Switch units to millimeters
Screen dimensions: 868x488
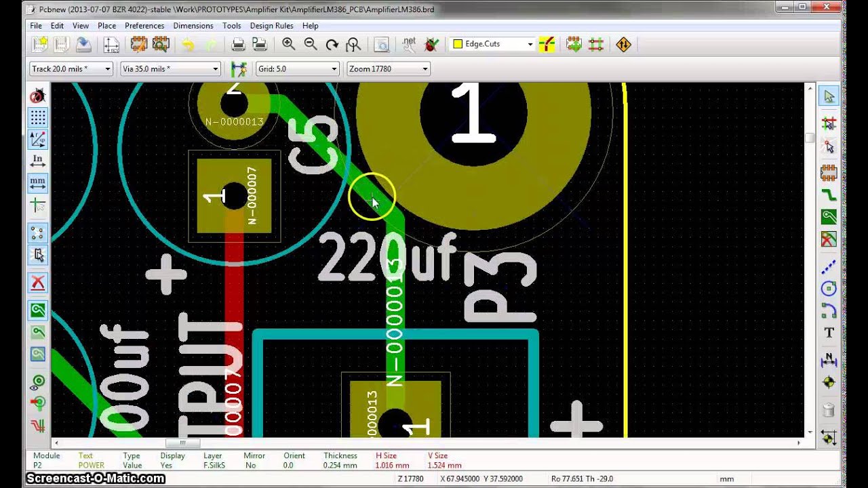(38, 182)
